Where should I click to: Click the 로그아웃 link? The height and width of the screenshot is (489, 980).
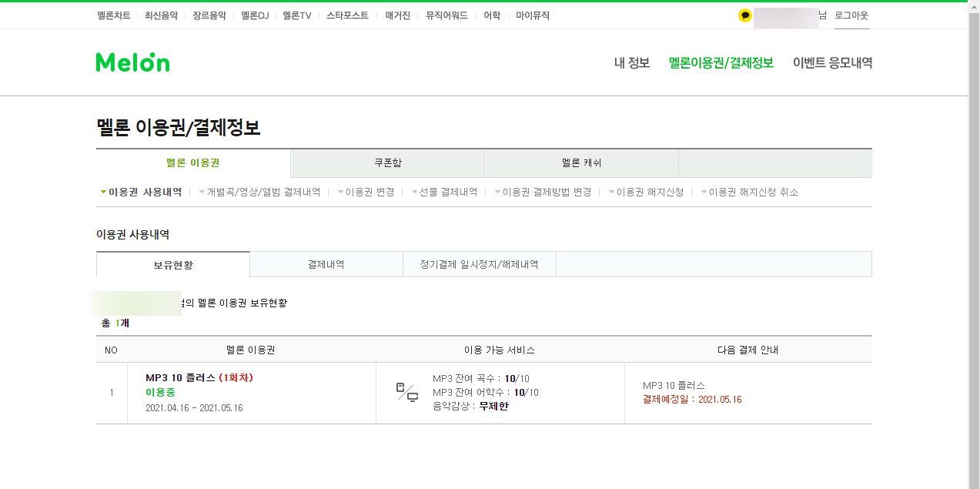point(851,15)
